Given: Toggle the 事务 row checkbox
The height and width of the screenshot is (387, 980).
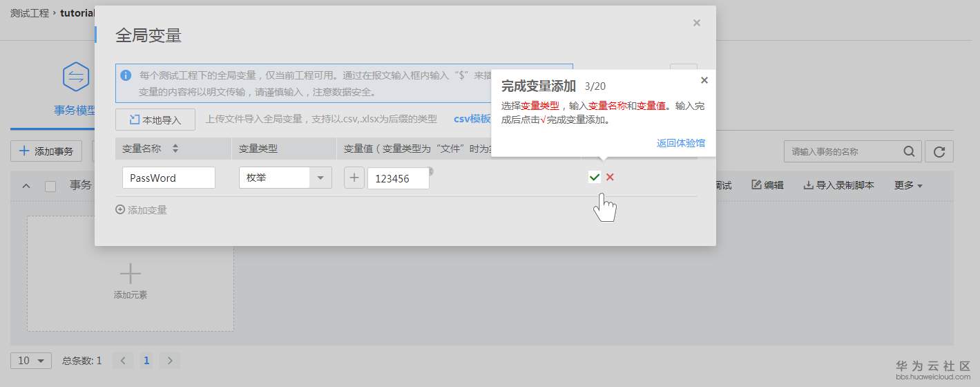Looking at the screenshot, I should click(x=50, y=186).
